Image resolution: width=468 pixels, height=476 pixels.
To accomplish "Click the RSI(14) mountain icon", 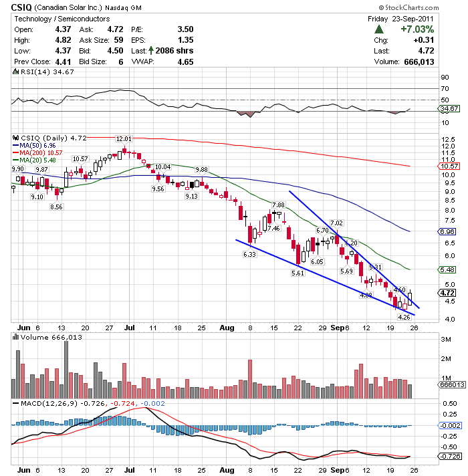I will click(15, 72).
